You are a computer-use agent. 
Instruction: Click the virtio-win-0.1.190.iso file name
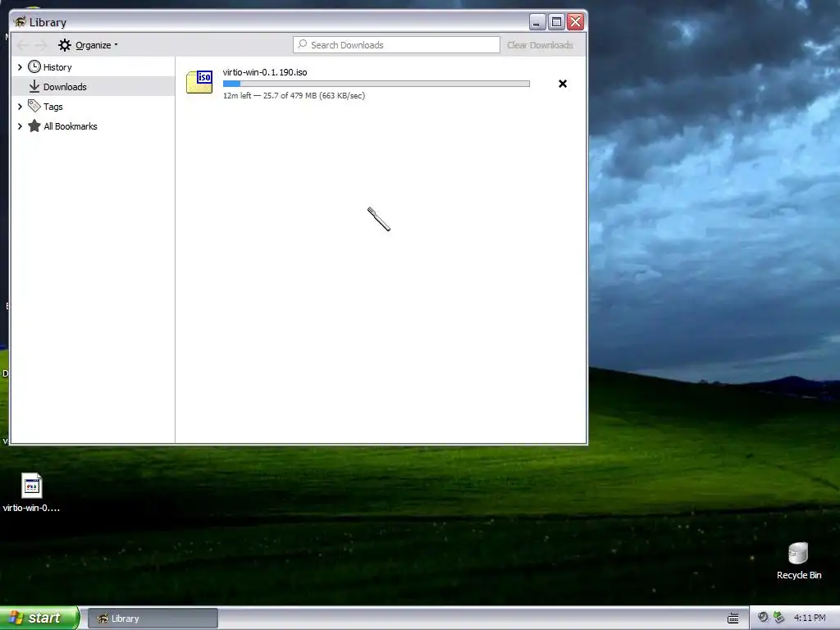pyautogui.click(x=265, y=72)
